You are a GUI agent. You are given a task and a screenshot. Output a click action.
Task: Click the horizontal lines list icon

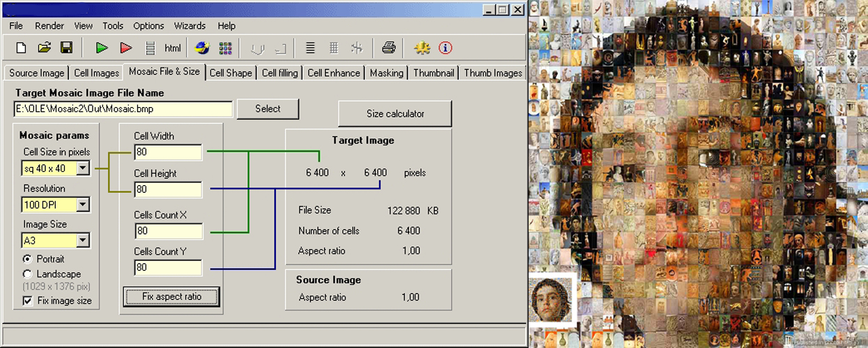(x=311, y=48)
